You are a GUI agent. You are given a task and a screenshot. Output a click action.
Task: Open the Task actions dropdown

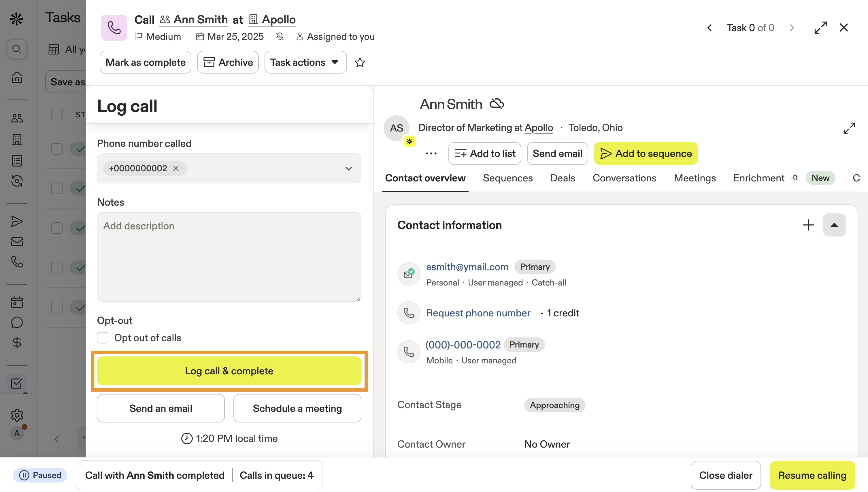pyautogui.click(x=305, y=63)
